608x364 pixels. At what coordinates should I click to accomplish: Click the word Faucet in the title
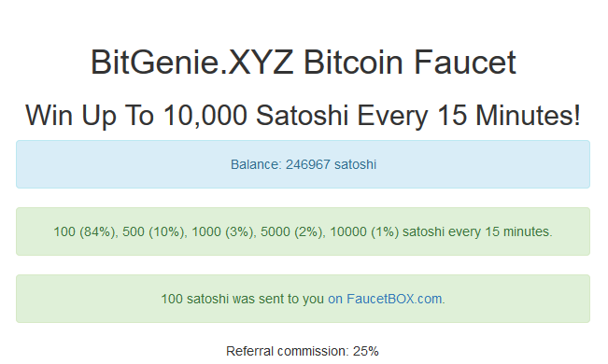tap(465, 62)
